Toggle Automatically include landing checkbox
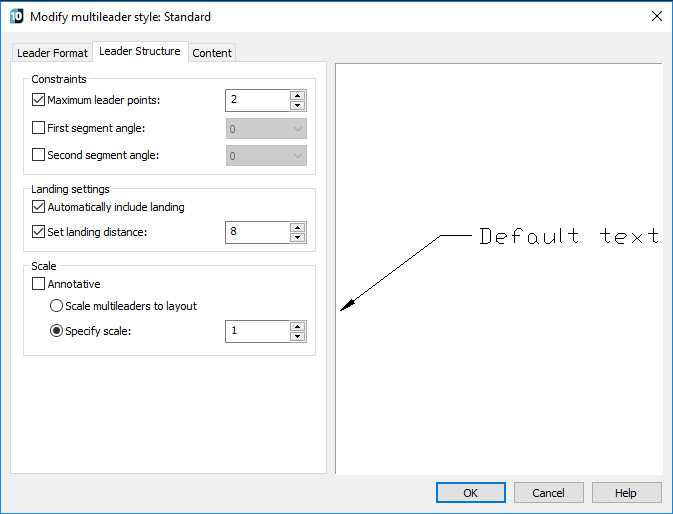The width and height of the screenshot is (673, 514). pyautogui.click(x=39, y=207)
